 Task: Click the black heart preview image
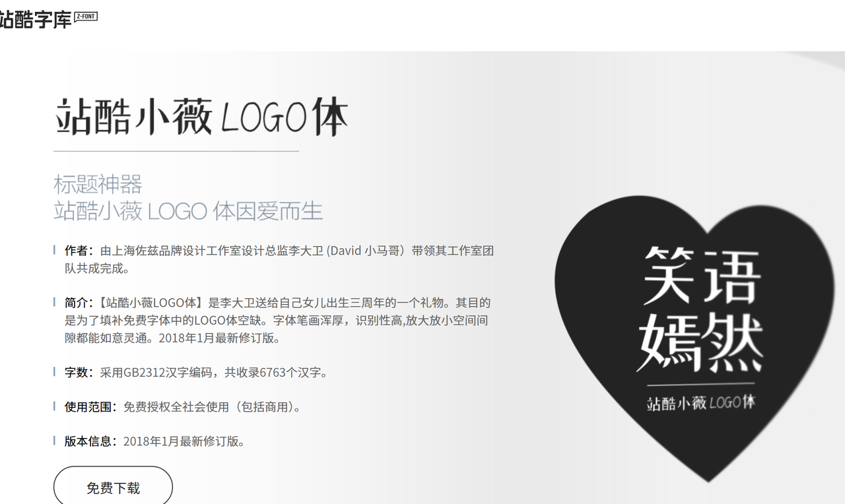tap(694, 338)
